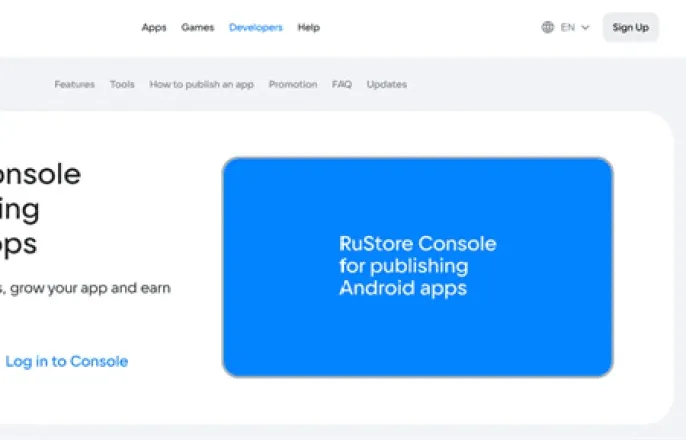Go to the Games section
The height and width of the screenshot is (440, 686).
point(198,28)
